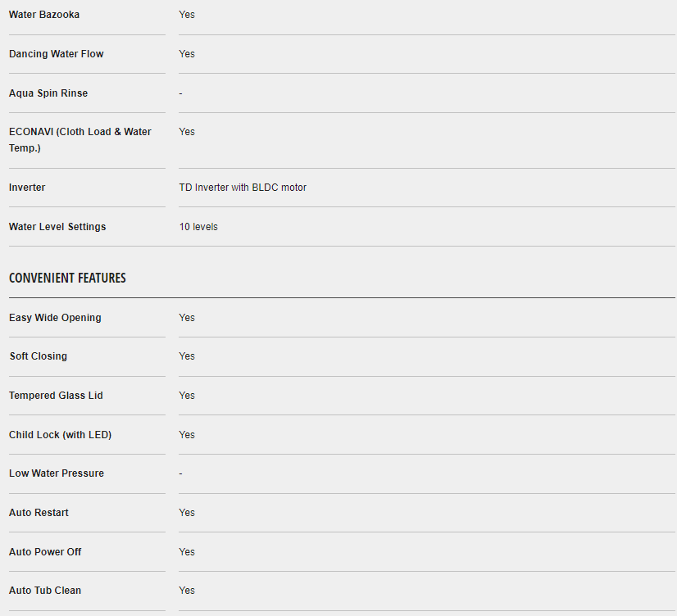
Task: Click the Inverter row label
Action: [27, 188]
